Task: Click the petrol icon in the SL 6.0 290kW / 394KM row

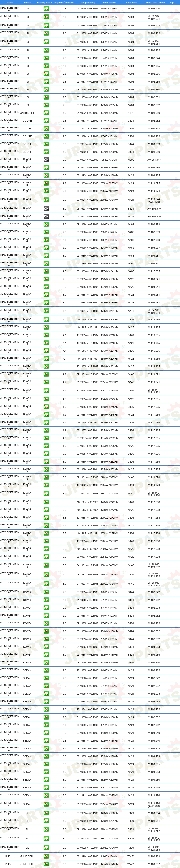Action: pos(46,848)
